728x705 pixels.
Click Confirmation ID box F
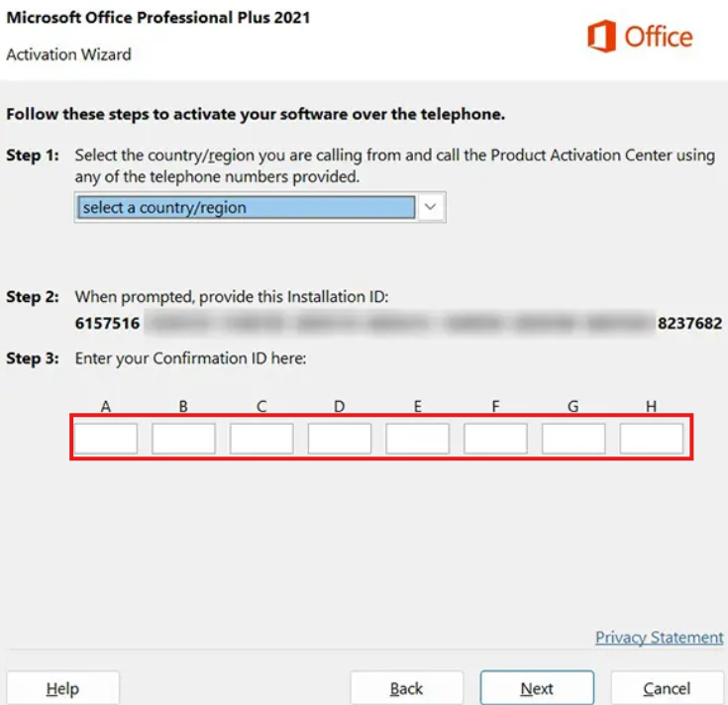(495, 439)
